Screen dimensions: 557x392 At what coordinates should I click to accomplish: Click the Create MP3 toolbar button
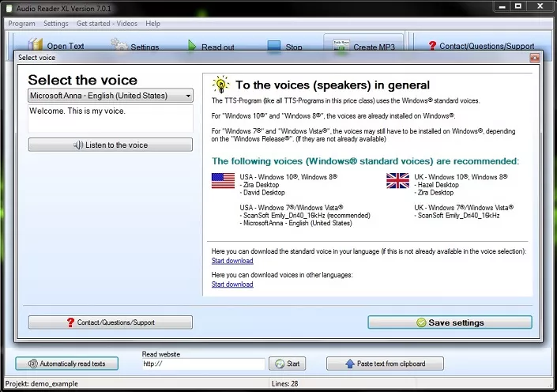point(364,46)
